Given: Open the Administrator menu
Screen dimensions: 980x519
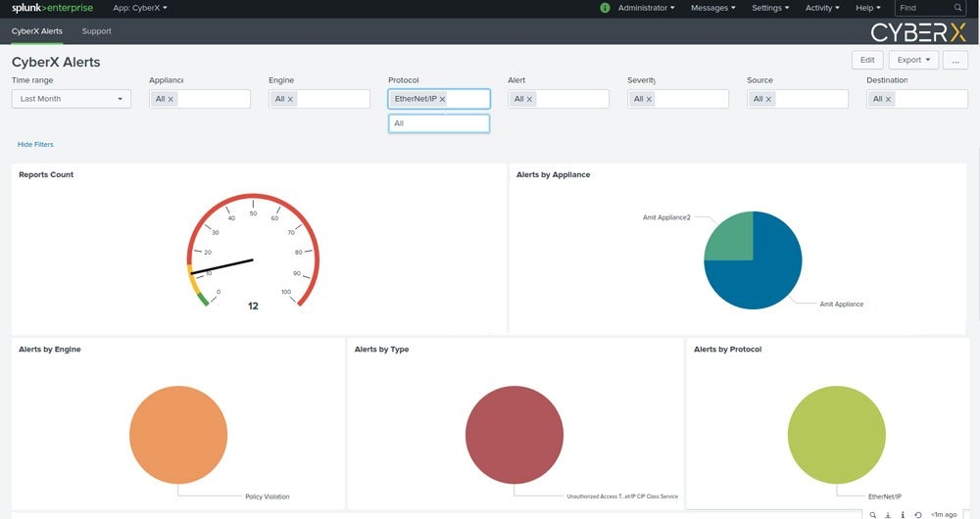Looking at the screenshot, I should [x=646, y=8].
